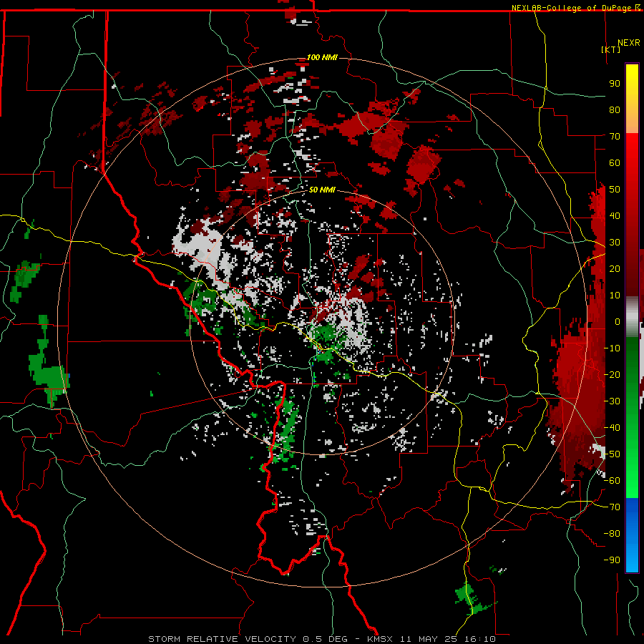Click the NEXR label at top right
The width and height of the screenshot is (644, 644).
629,43
